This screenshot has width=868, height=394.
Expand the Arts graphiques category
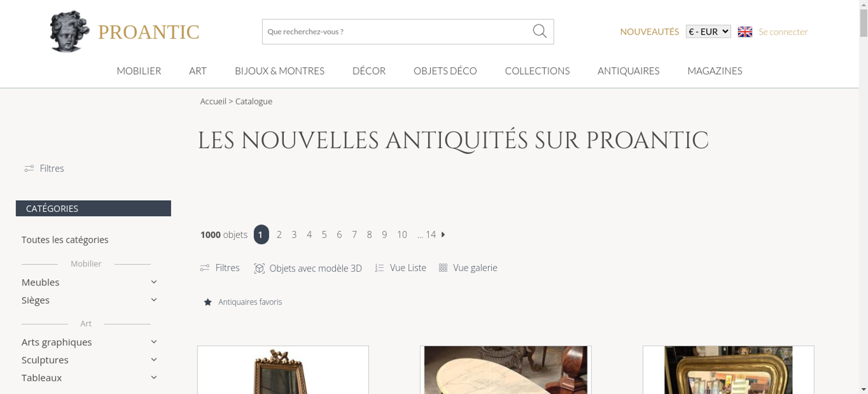154,342
